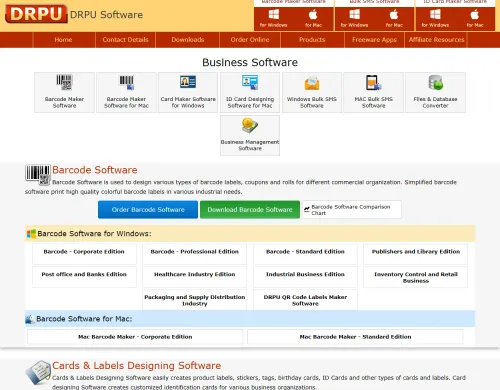Open the Affiliate Resources menu item
500x390 pixels.
[436, 40]
